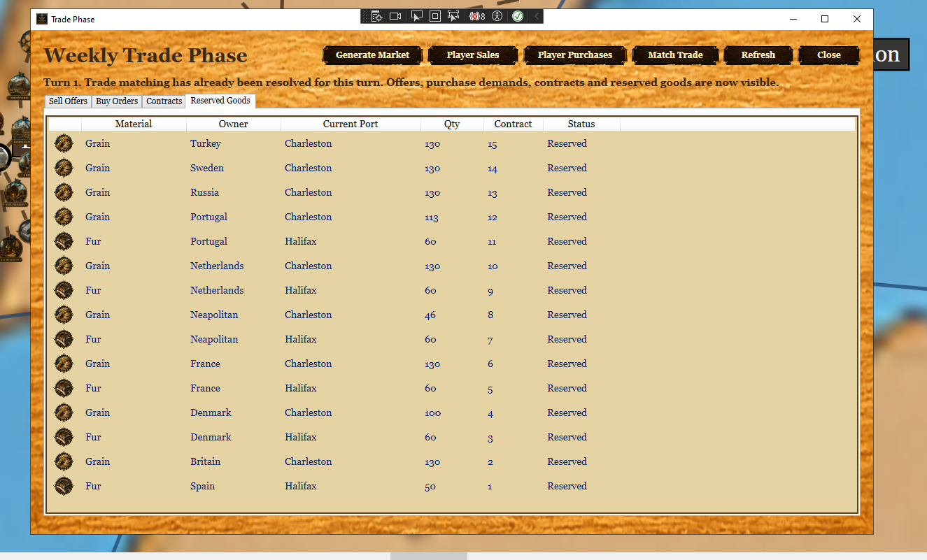Image resolution: width=927 pixels, height=560 pixels.
Task: Sort by the Current Port column header
Action: [351, 124]
